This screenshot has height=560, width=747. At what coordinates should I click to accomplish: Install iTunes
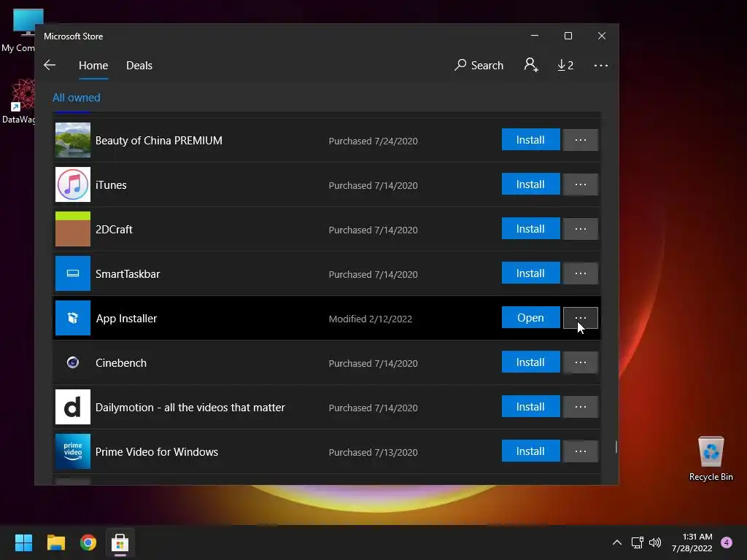[531, 184]
